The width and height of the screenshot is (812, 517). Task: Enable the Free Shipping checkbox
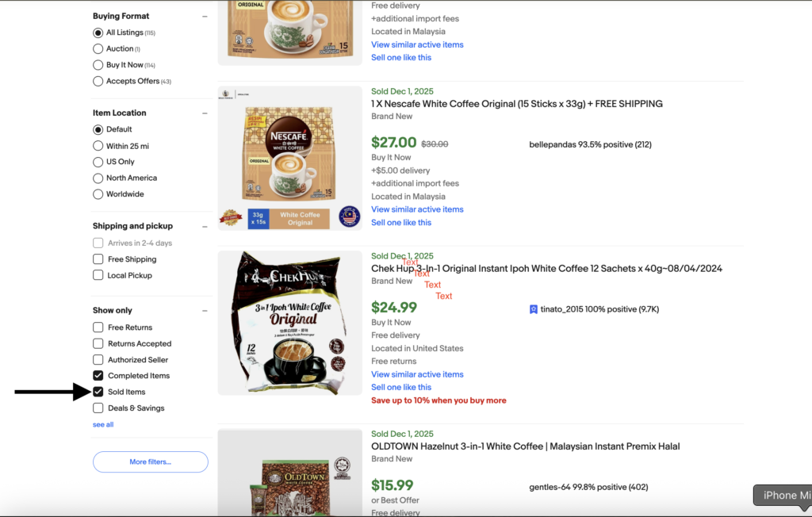(x=98, y=259)
